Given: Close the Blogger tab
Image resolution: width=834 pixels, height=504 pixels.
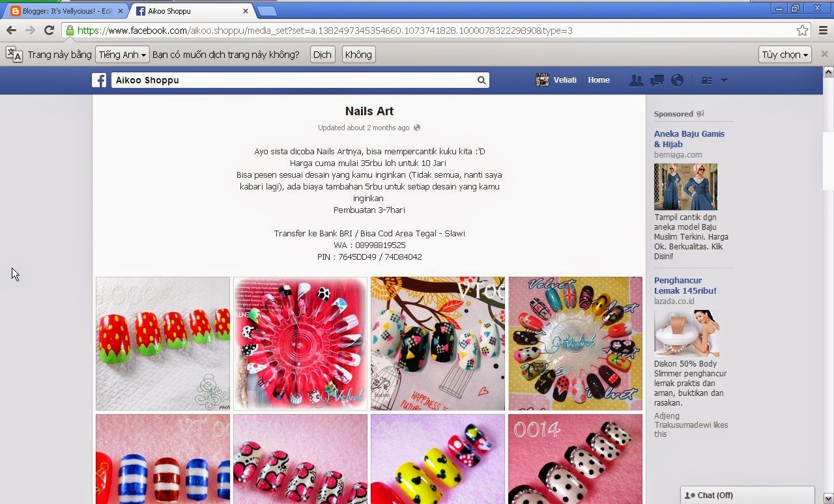Looking at the screenshot, I should pos(121,11).
